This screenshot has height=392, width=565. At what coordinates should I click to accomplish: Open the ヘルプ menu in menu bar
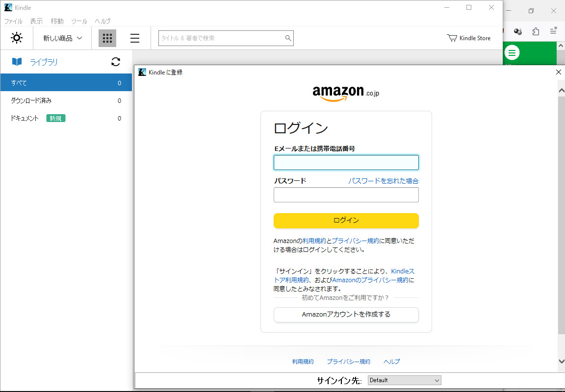(x=103, y=21)
